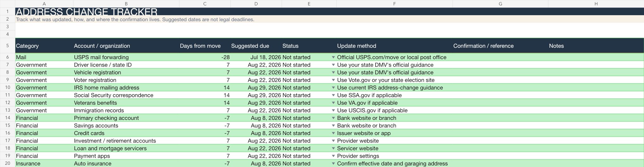Viewport: 644px width, 167px height.
Task: Select the Veterans benefits cell
Action: pos(126,103)
